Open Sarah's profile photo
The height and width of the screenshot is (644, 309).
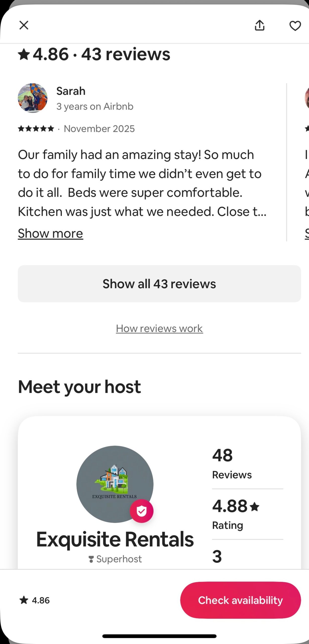[x=33, y=98]
